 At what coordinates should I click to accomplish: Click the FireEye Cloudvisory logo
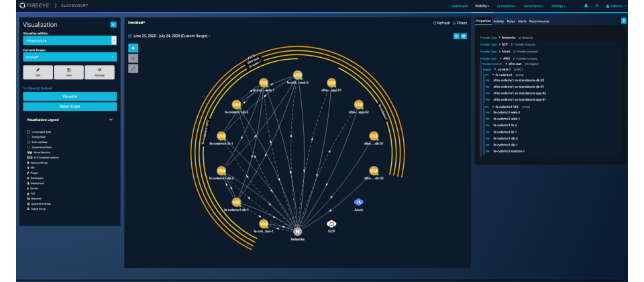pos(54,5)
